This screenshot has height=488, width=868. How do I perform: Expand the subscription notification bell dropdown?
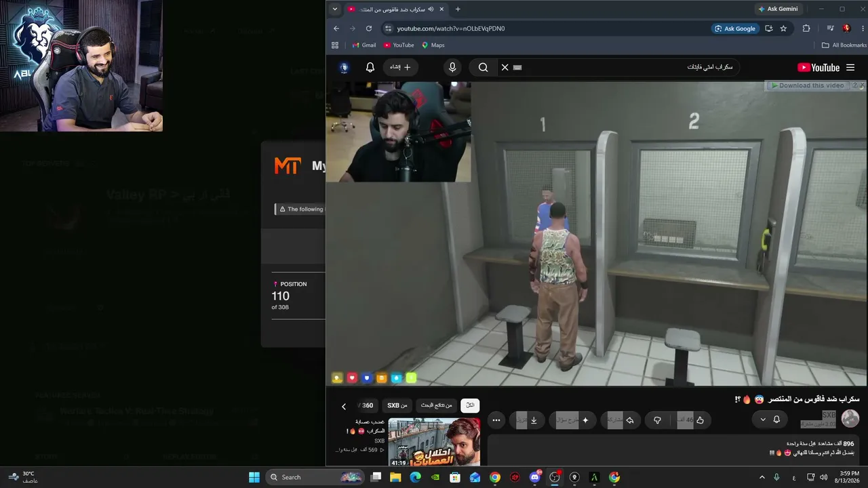point(770,420)
